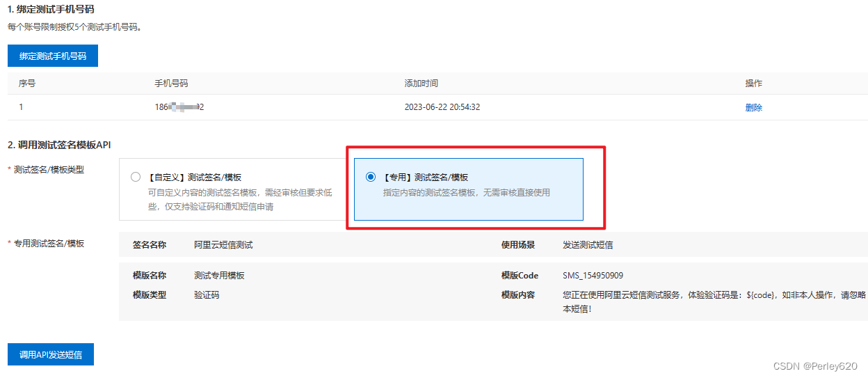Delete phone number row via 删除 link
This screenshot has width=868, height=378.
pos(754,107)
